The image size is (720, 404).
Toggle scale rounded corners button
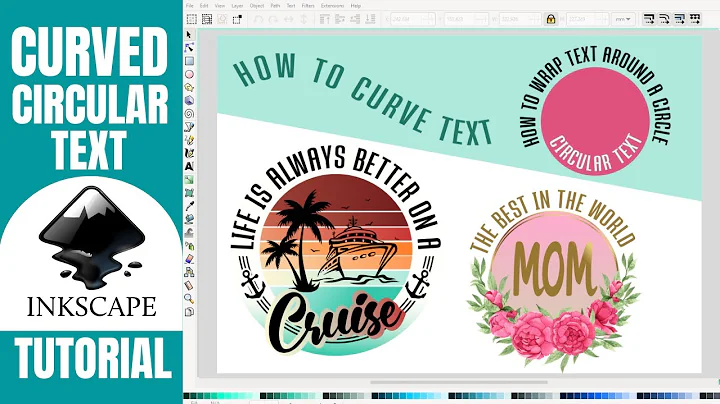click(664, 19)
